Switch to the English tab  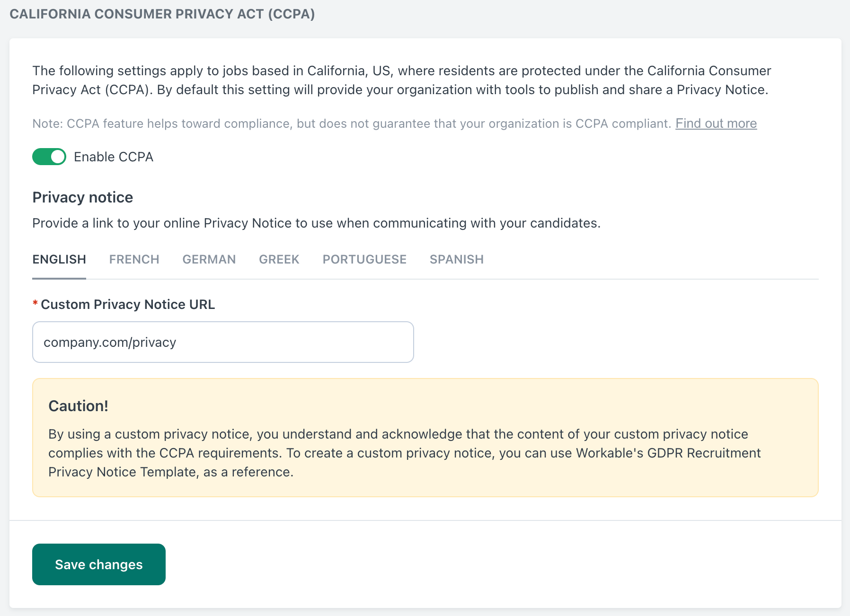(59, 259)
